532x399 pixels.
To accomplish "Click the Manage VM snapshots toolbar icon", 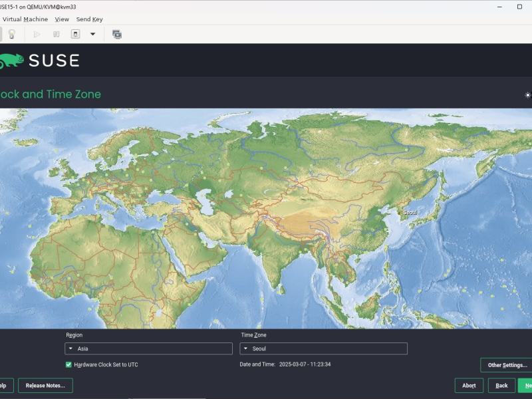I will tap(117, 35).
